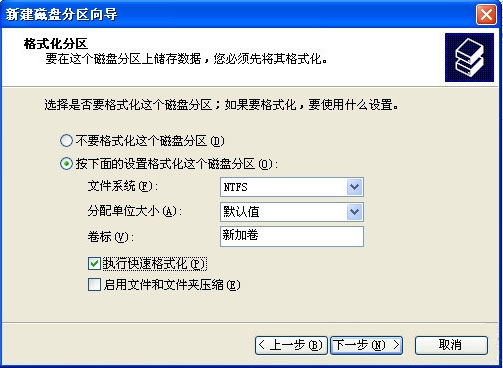Expand the NTFS file system dropdown arrow
Image resolution: width=503 pixels, height=368 pixels.
click(354, 187)
